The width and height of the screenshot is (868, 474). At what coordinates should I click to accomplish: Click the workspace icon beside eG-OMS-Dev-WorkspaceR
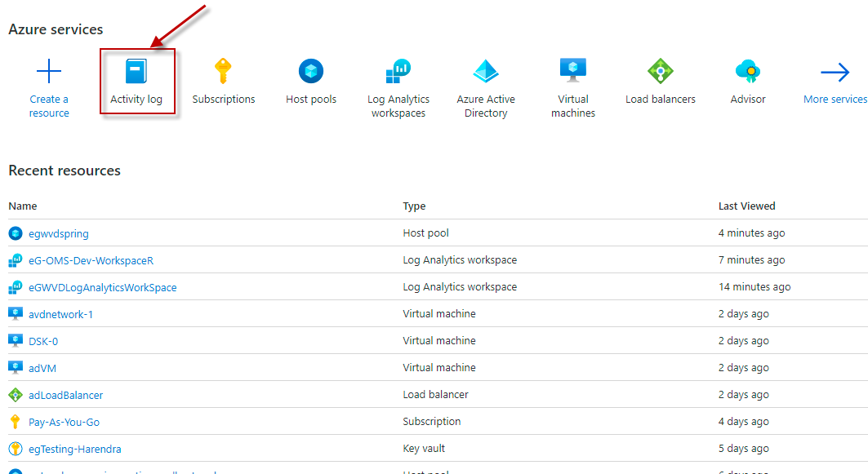pyautogui.click(x=16, y=260)
